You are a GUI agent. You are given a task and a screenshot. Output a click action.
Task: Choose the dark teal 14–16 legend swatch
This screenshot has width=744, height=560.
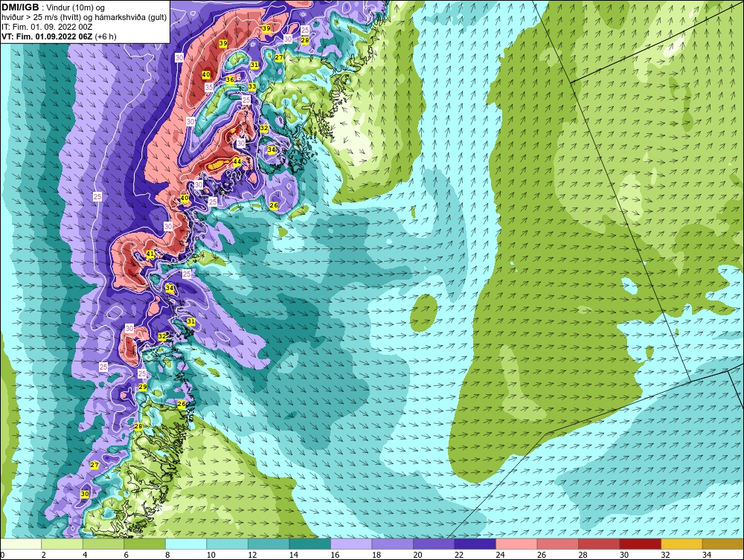(310, 544)
